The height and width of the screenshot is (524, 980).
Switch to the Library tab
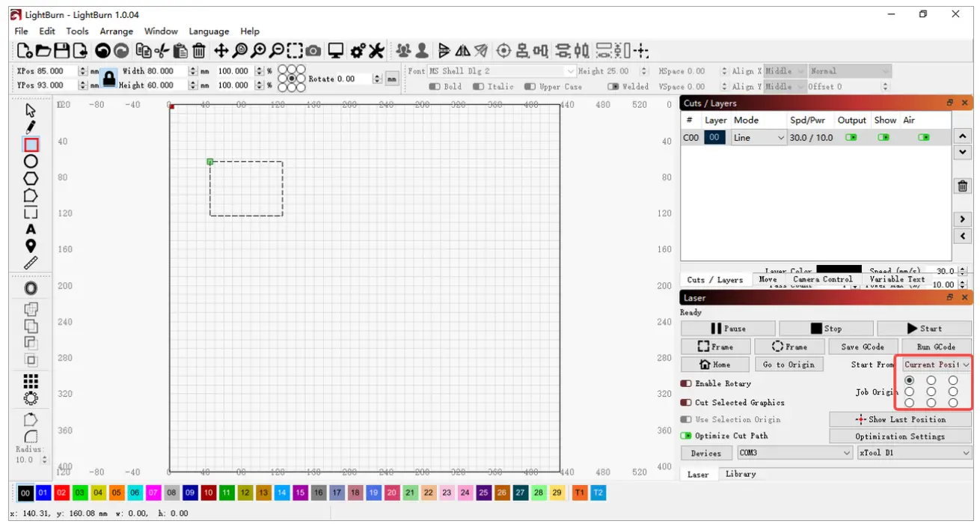click(740, 474)
